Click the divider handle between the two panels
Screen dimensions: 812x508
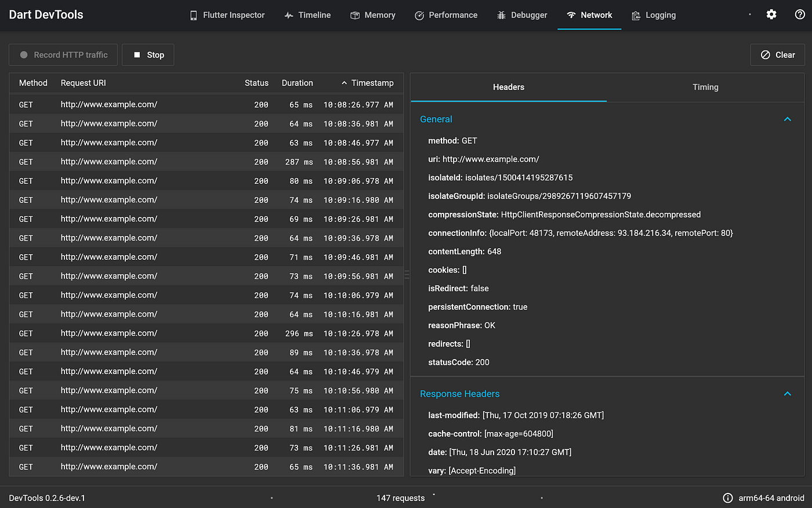coord(407,274)
